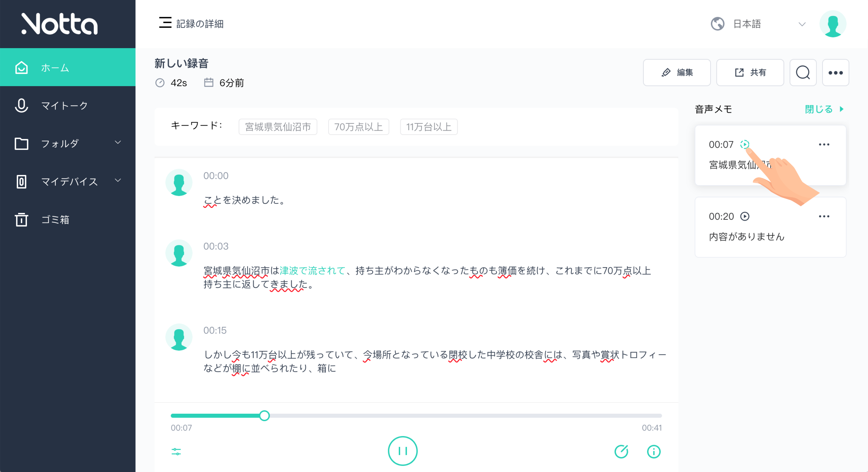868x472 pixels.
Task: Toggle the hamburger icon next to 記録の詳細
Action: [165, 23]
